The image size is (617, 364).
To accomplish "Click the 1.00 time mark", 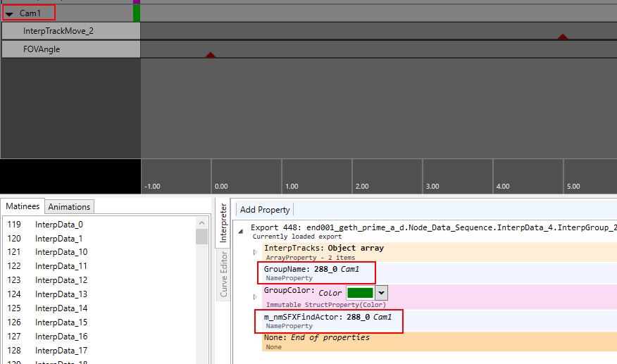I will [x=292, y=186].
